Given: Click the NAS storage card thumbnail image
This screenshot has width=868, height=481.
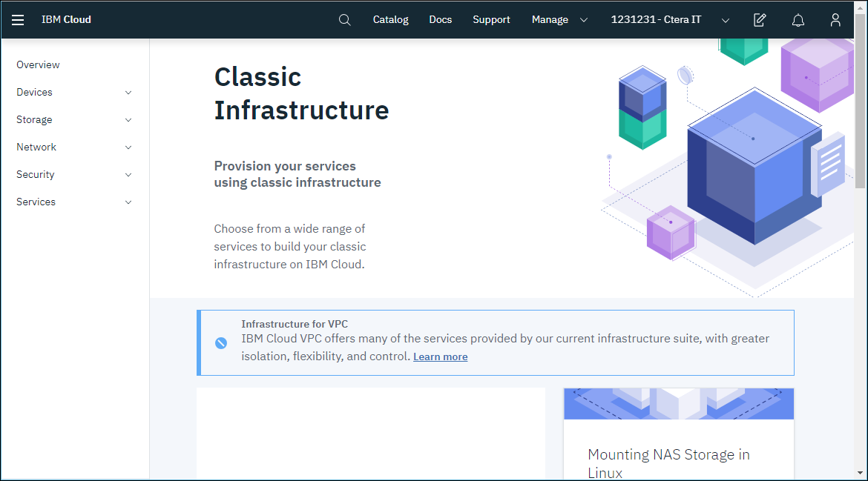Looking at the screenshot, I should (679, 404).
